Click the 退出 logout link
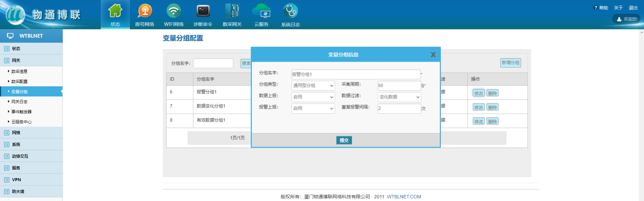This screenshot has height=201, width=644. [633, 8]
